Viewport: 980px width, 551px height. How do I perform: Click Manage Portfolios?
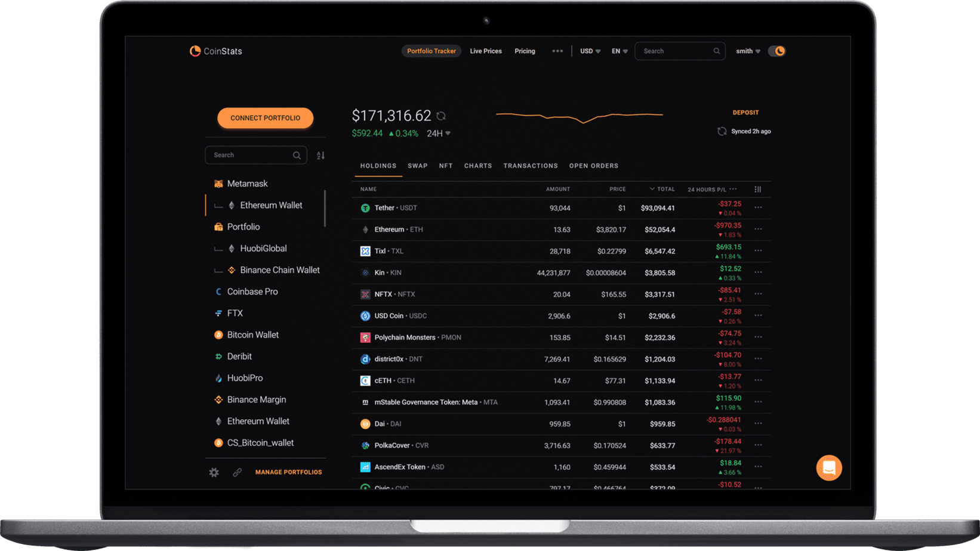coord(289,472)
